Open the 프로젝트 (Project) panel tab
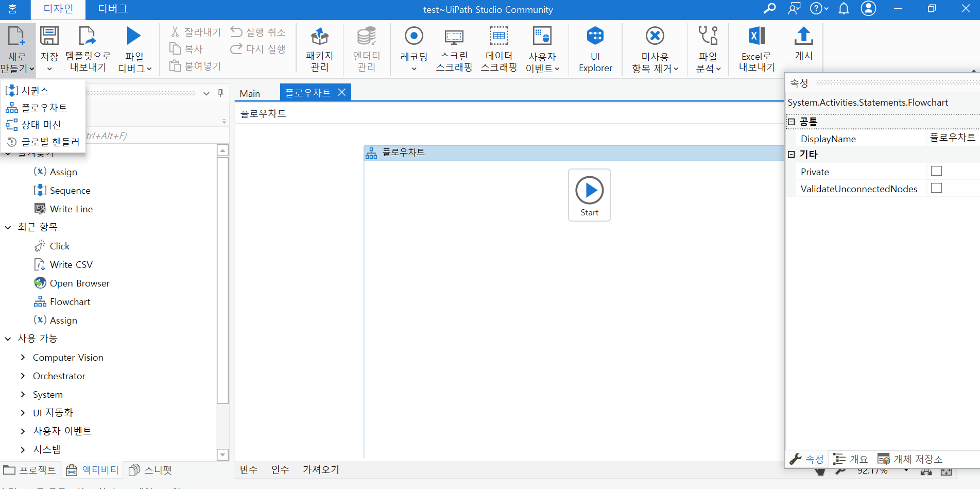Viewport: 980px width, 489px height. pyautogui.click(x=30, y=470)
